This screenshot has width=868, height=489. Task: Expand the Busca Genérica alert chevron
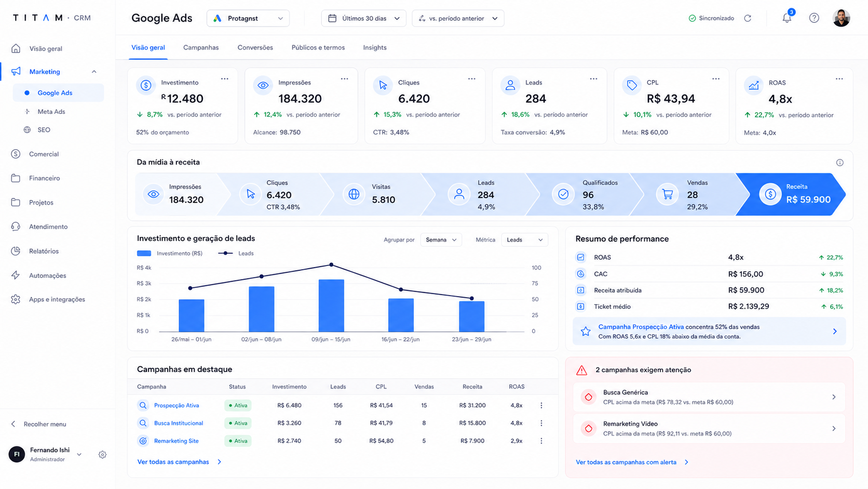pos(834,397)
